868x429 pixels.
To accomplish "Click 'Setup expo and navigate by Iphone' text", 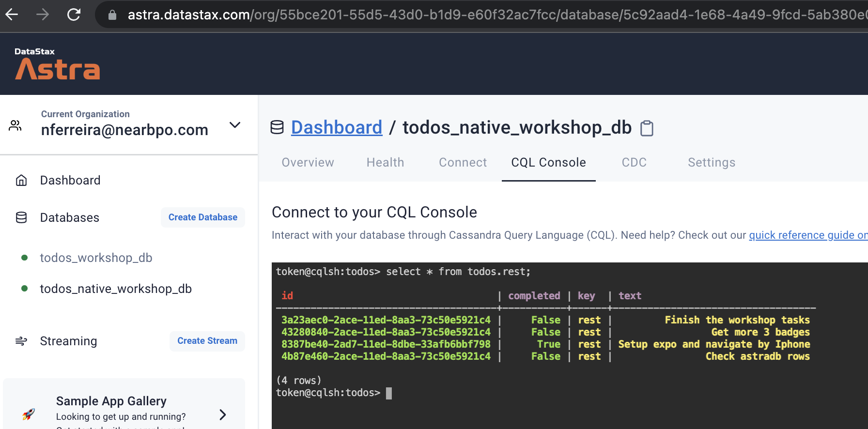I will [x=714, y=344].
